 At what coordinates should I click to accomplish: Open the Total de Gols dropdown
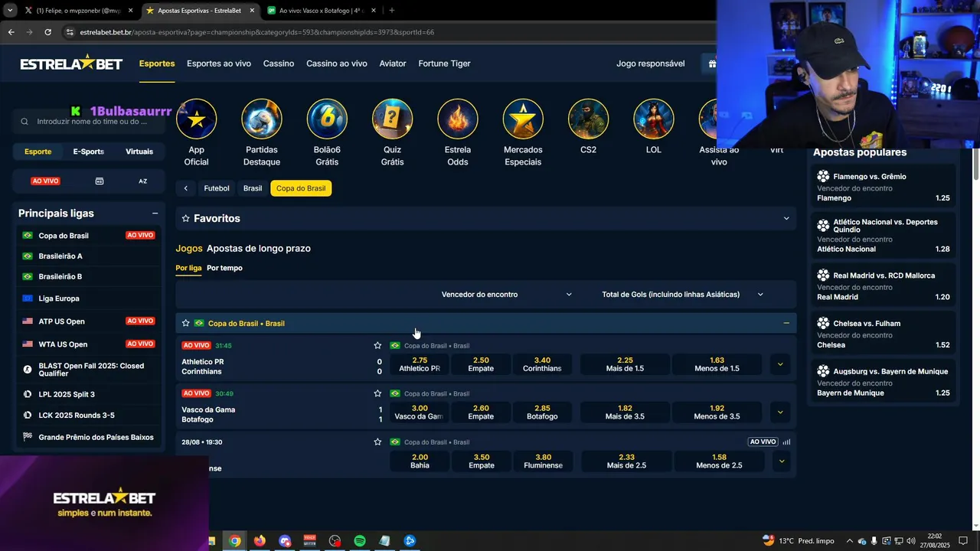(x=683, y=295)
